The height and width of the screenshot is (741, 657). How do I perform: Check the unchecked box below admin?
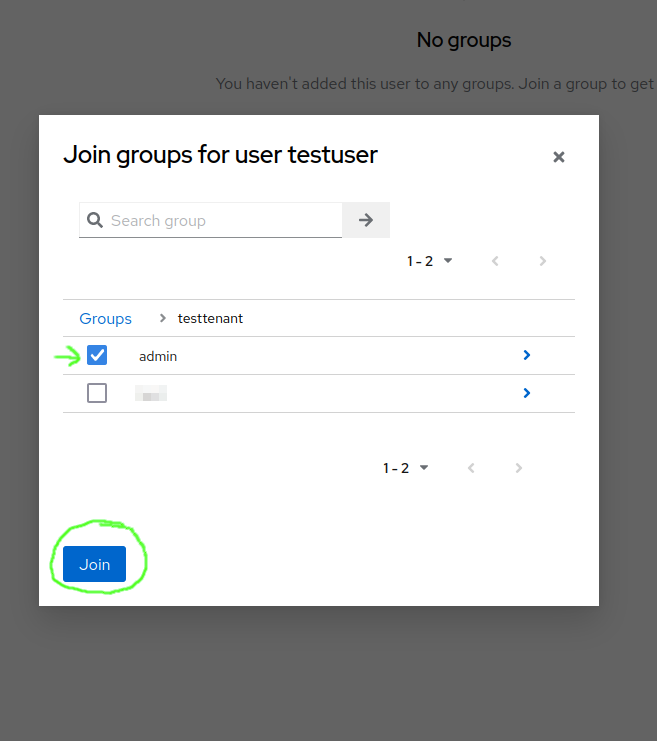coord(97,393)
